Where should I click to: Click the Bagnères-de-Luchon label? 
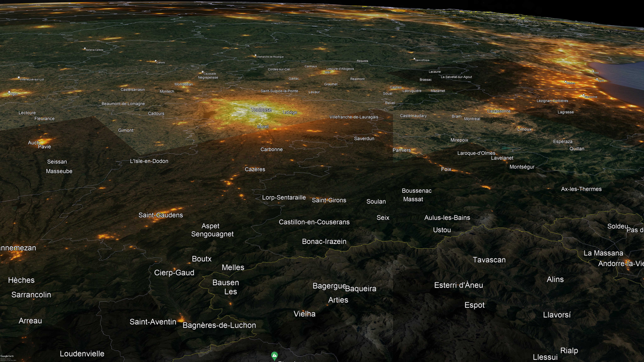(x=219, y=325)
